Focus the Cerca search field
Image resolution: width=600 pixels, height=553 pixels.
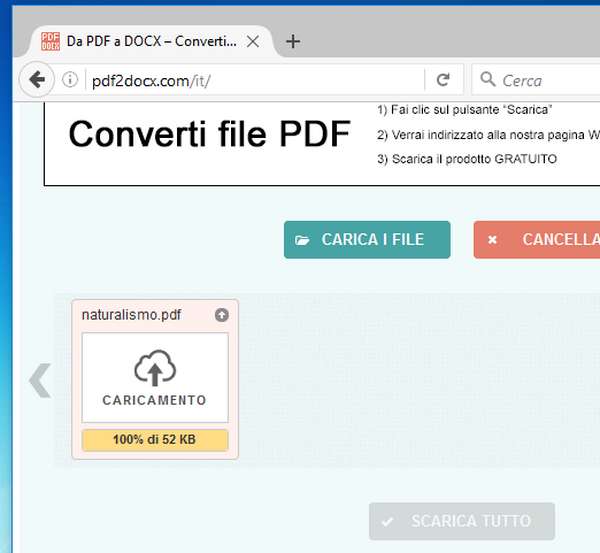tap(536, 80)
